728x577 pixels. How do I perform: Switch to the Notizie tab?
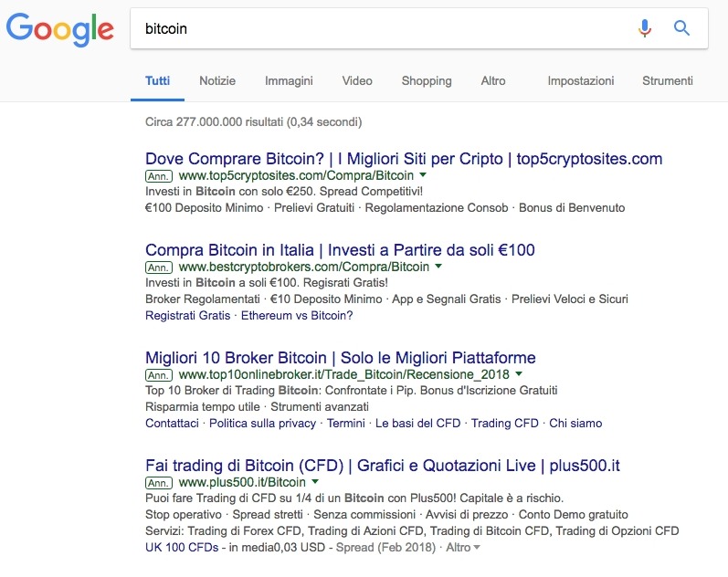point(217,80)
